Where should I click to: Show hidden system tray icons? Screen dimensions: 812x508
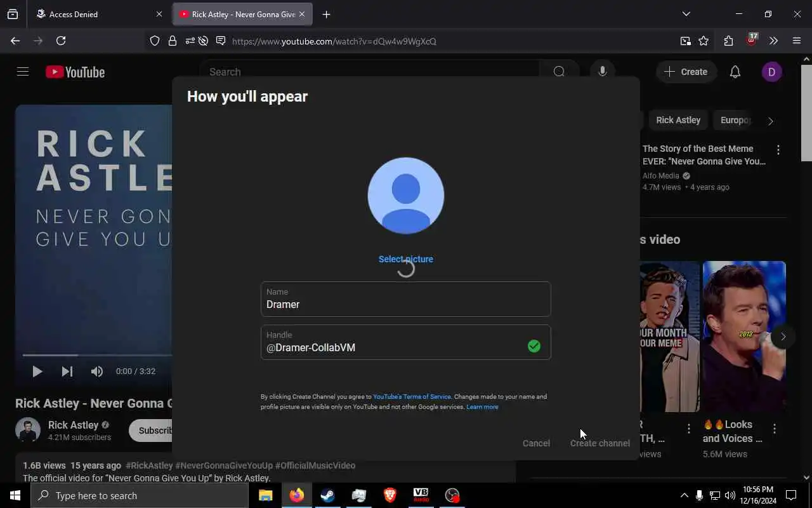pos(684,495)
